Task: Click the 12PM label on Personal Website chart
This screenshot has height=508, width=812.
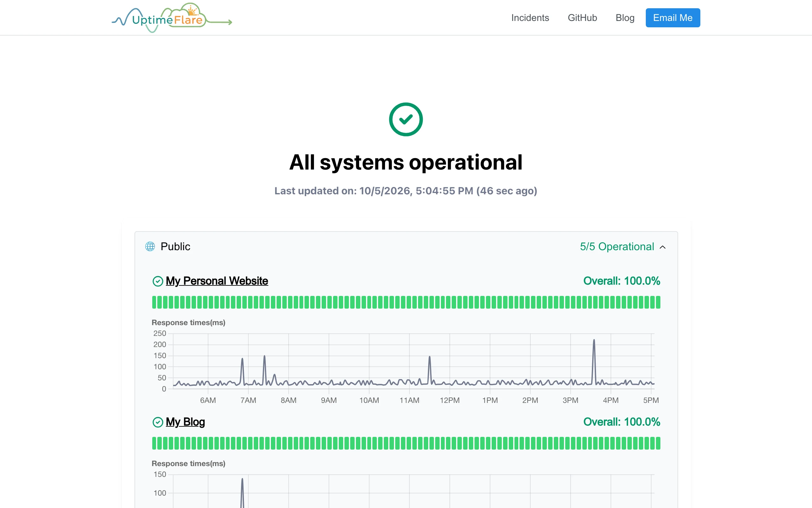Action: point(450,400)
